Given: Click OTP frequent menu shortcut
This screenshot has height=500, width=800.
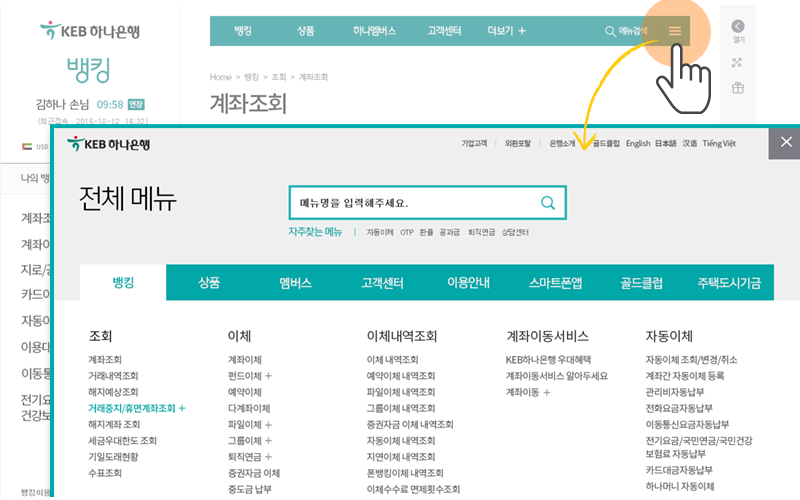Looking at the screenshot, I should tap(407, 232).
